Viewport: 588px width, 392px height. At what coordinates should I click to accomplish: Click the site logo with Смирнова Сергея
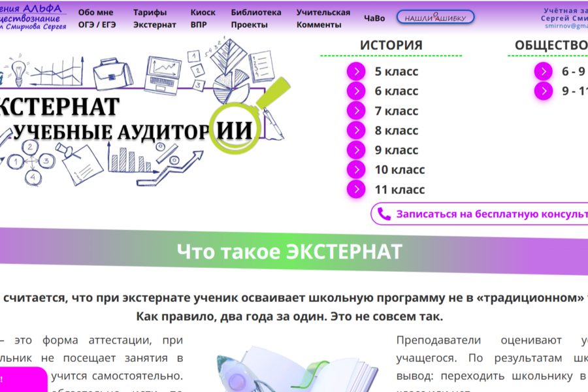[x=33, y=16]
